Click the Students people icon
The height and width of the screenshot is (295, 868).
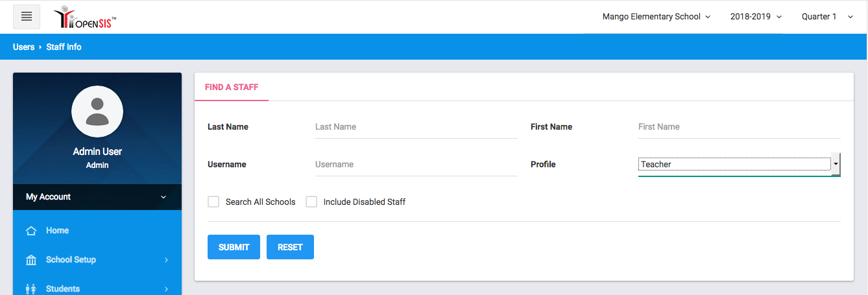pos(30,289)
